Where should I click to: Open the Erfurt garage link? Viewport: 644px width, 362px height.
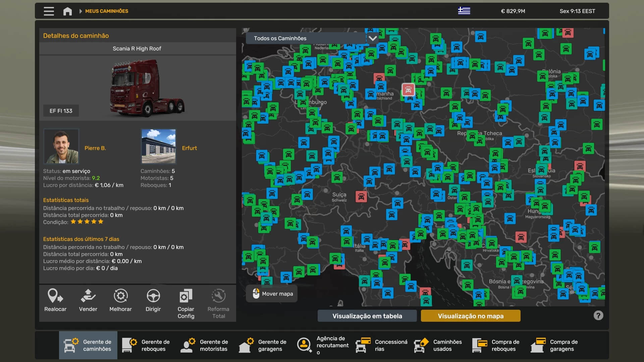[189, 148]
